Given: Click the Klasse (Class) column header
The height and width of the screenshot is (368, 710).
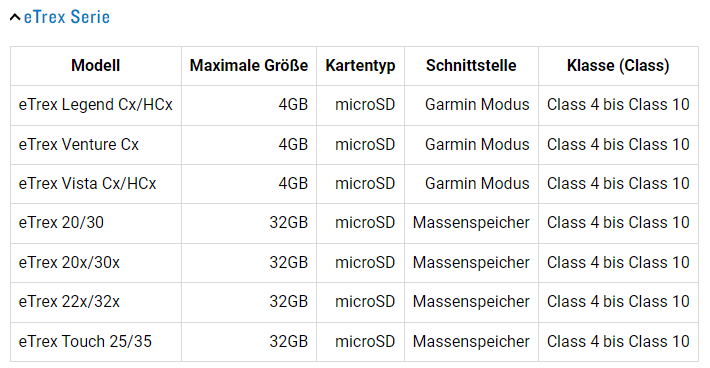Looking at the screenshot, I should coord(618,66).
